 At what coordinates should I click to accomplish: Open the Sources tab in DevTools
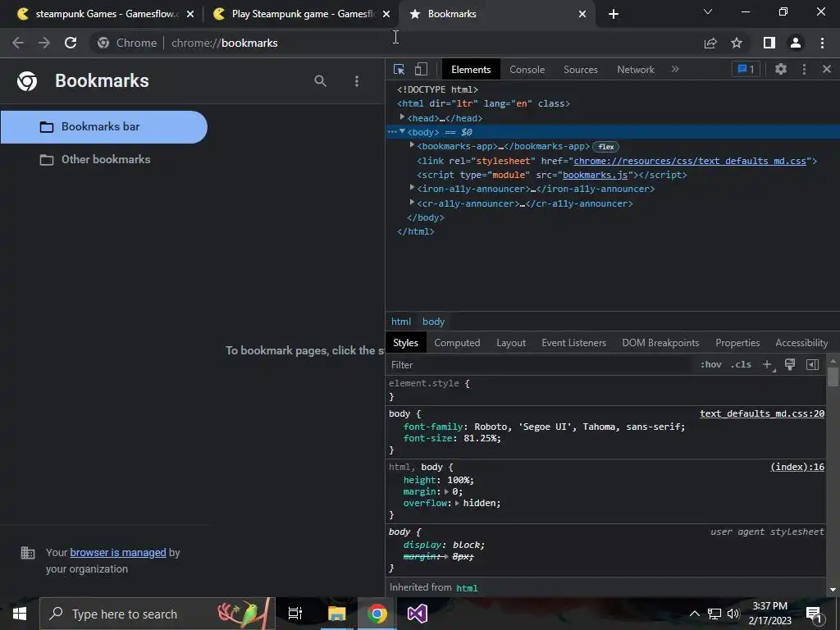580,69
